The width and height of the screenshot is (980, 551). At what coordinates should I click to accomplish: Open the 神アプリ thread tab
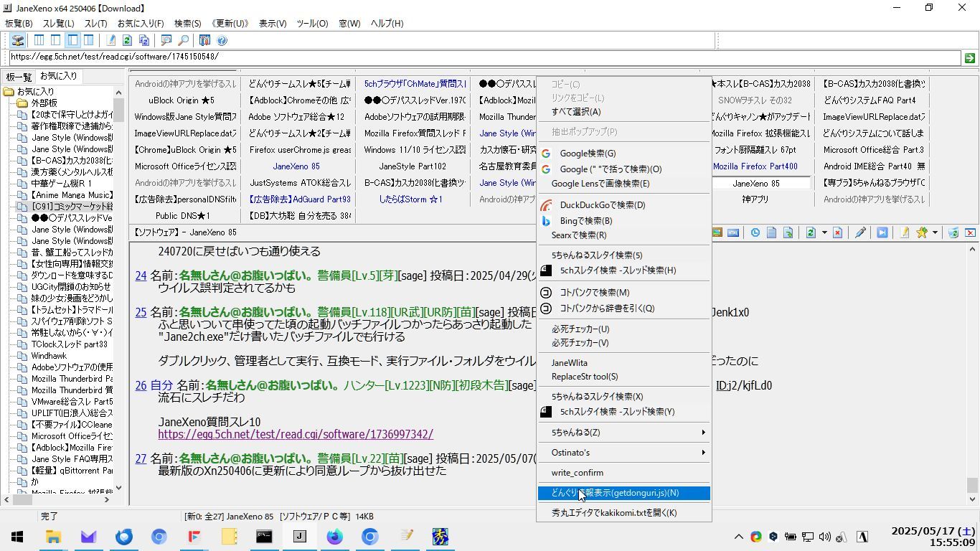click(x=755, y=199)
